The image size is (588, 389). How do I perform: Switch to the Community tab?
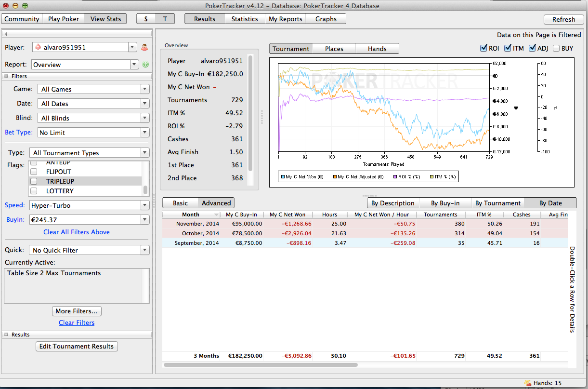click(x=22, y=19)
